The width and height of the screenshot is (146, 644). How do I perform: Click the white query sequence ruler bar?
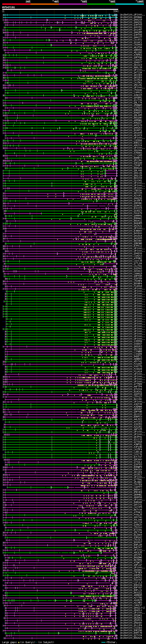(x=60, y=10)
